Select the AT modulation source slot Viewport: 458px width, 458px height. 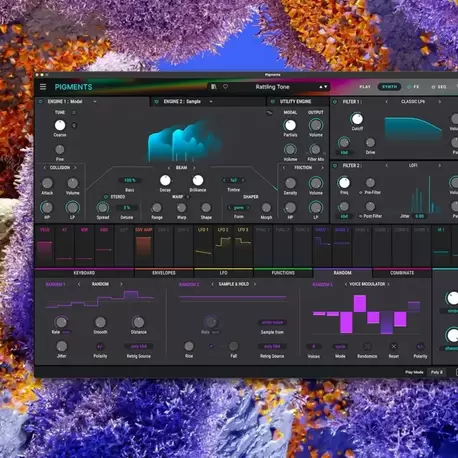click(64, 247)
